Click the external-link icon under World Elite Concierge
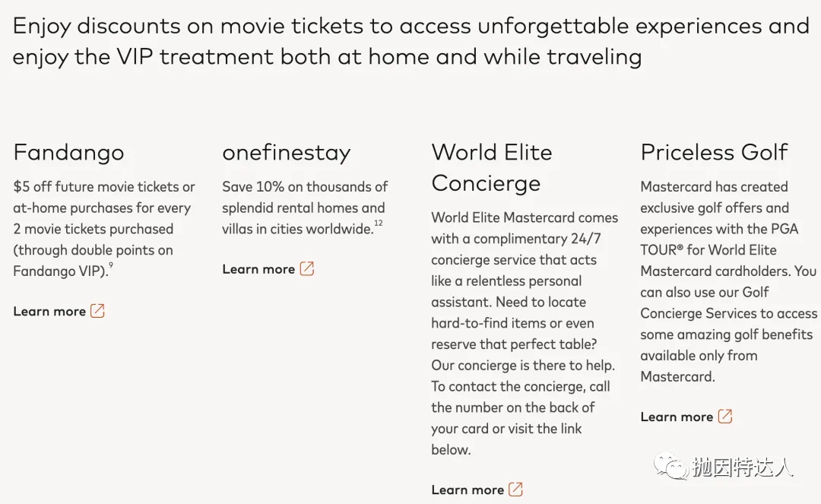 point(515,490)
